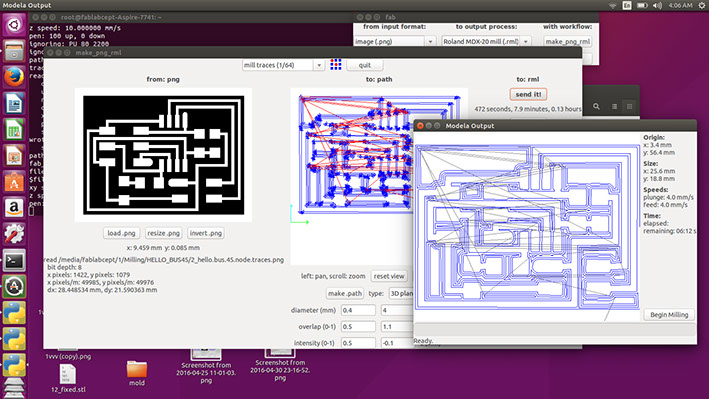Image resolution: width=709 pixels, height=399 pixels.
Task: Click the colored dots grid icon
Action: pyautogui.click(x=336, y=65)
